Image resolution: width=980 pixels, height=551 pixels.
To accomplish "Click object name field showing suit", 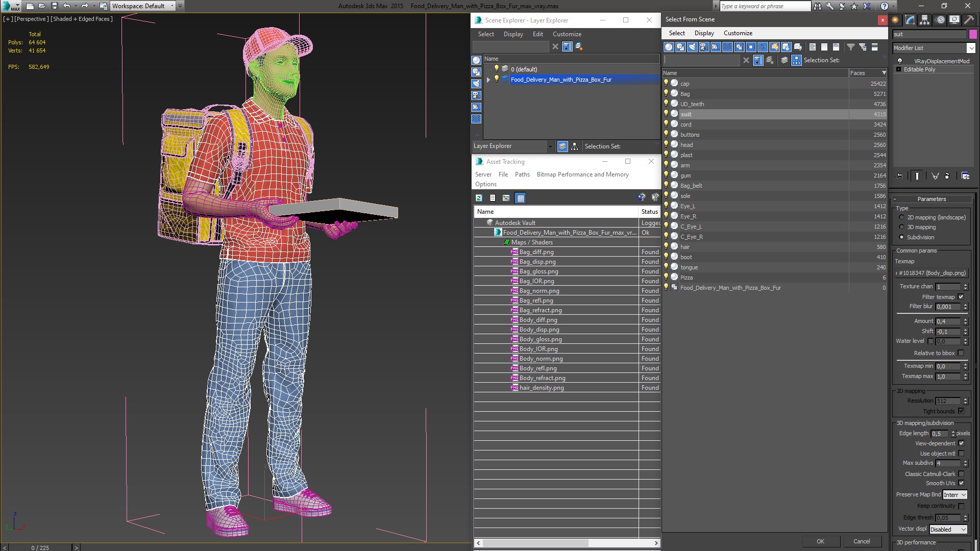I will [929, 34].
